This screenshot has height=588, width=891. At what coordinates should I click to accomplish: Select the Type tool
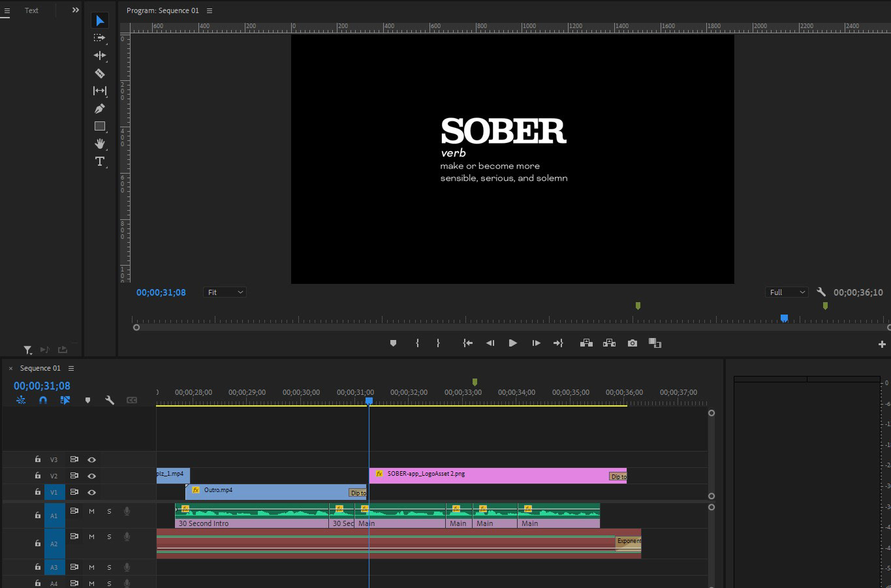100,161
